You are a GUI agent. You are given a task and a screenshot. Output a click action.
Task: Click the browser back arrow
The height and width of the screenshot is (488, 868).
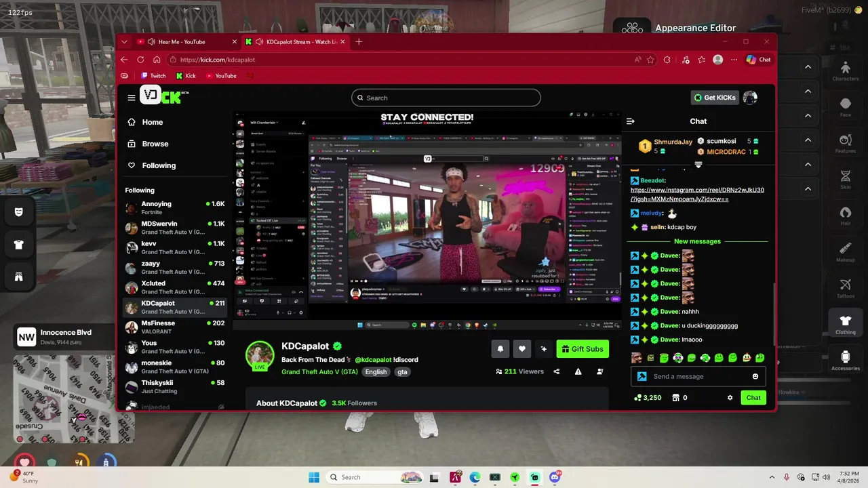pyautogui.click(x=124, y=60)
